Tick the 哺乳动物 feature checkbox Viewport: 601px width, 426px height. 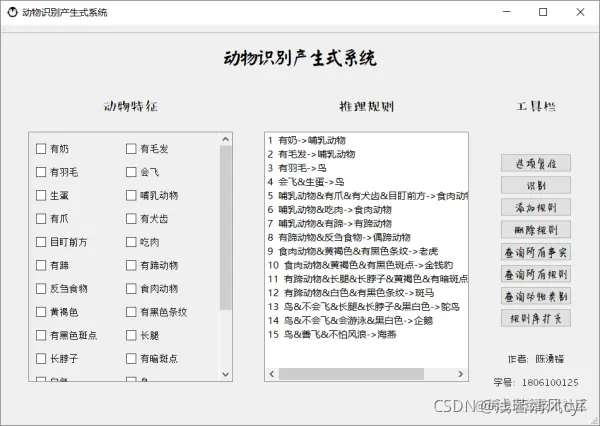(x=131, y=195)
